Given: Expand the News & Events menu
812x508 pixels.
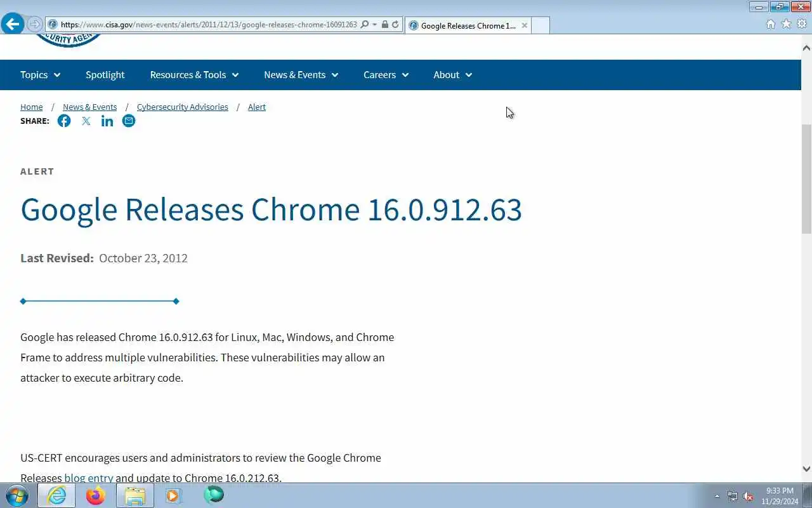Looking at the screenshot, I should pyautogui.click(x=301, y=75).
